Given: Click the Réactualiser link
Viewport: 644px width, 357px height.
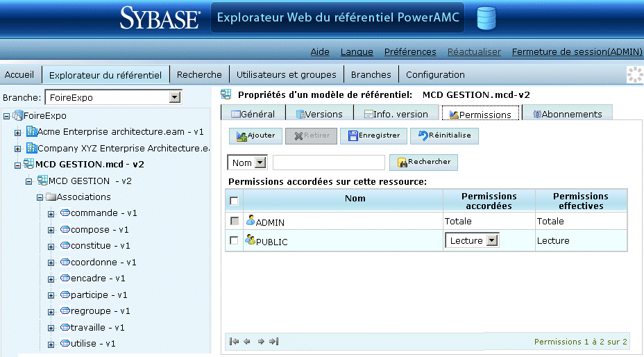Looking at the screenshot, I should (x=474, y=52).
